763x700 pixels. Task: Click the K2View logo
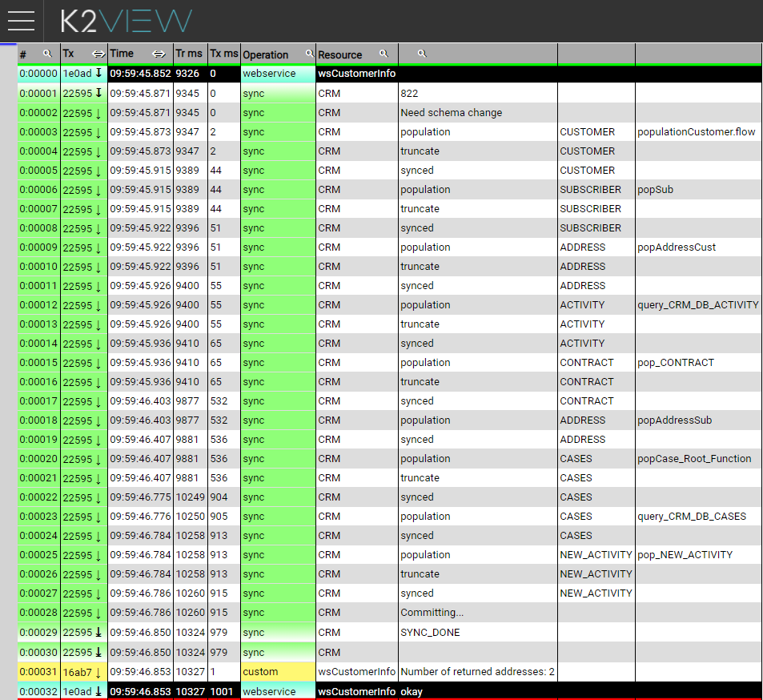pyautogui.click(x=126, y=21)
